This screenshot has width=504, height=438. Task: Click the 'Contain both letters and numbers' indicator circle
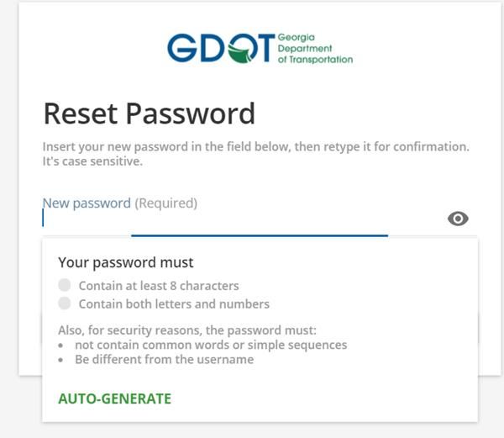tap(65, 303)
